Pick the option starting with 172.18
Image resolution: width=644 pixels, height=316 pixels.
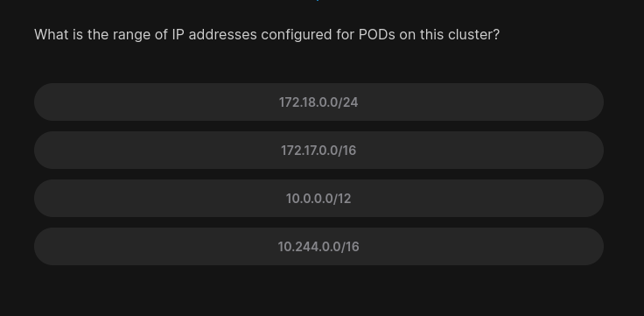(x=318, y=102)
